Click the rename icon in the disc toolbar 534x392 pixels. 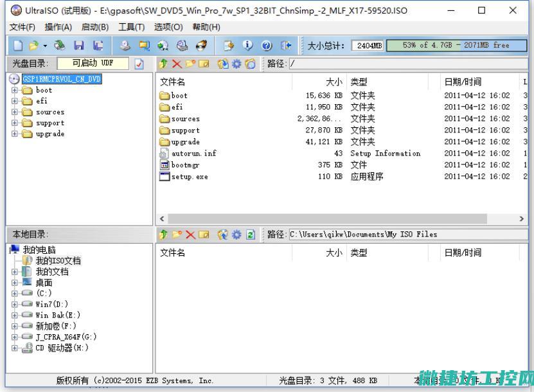[204, 64]
